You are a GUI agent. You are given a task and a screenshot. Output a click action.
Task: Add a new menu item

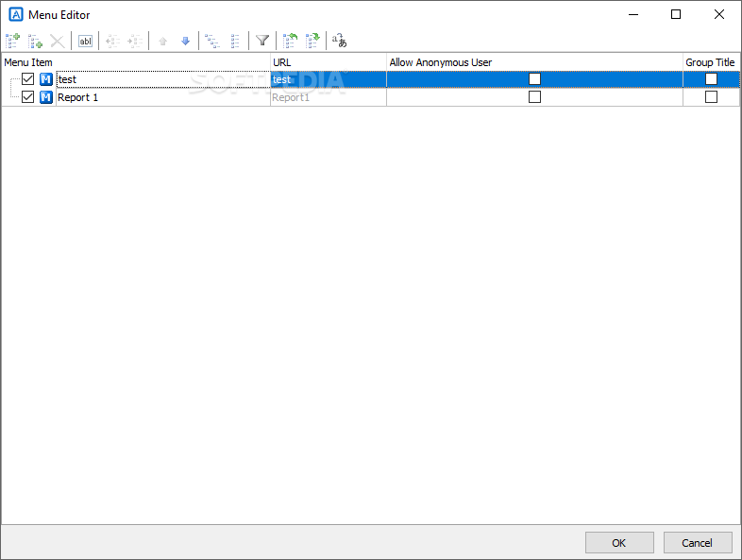[x=13, y=41]
